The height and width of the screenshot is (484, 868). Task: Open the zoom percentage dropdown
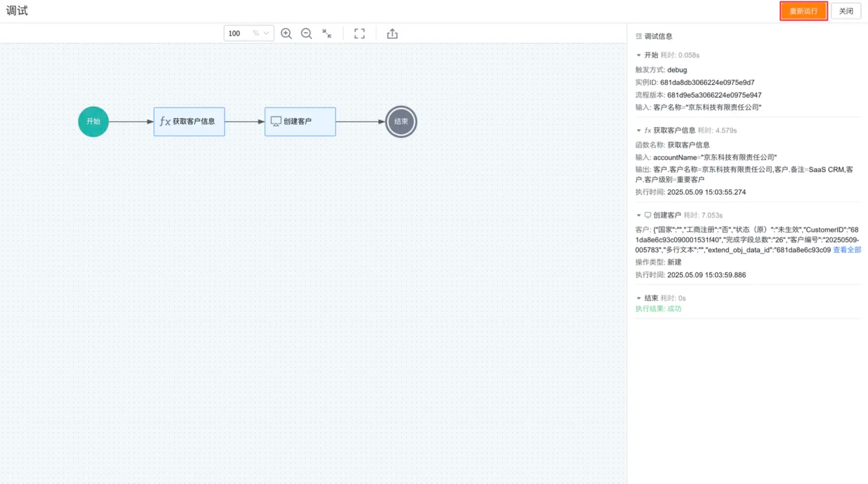pos(266,33)
